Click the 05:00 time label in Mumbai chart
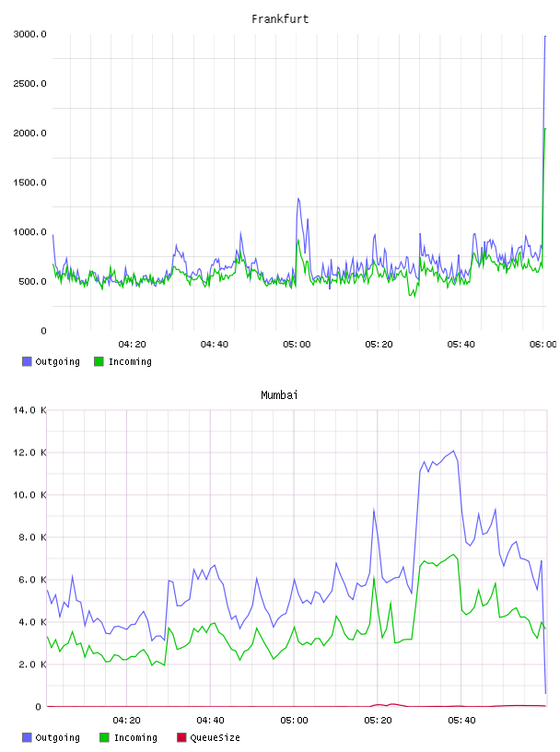The height and width of the screenshot is (752, 560). (294, 721)
